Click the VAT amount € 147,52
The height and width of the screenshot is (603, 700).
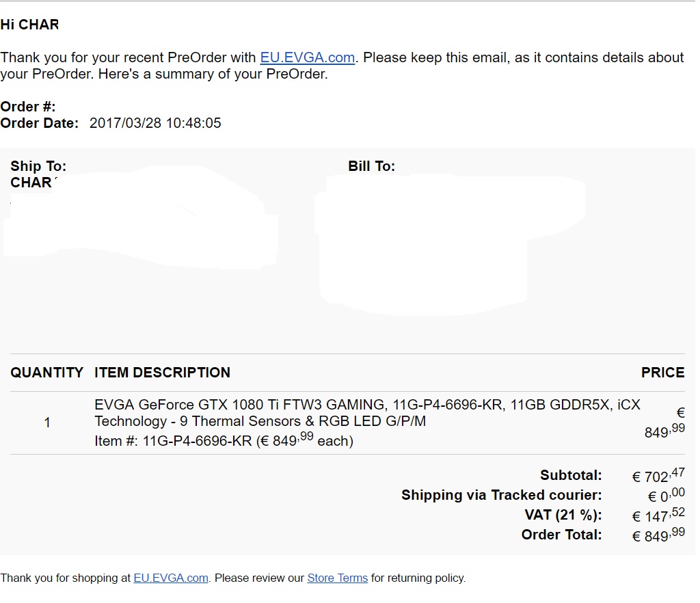[658, 515]
